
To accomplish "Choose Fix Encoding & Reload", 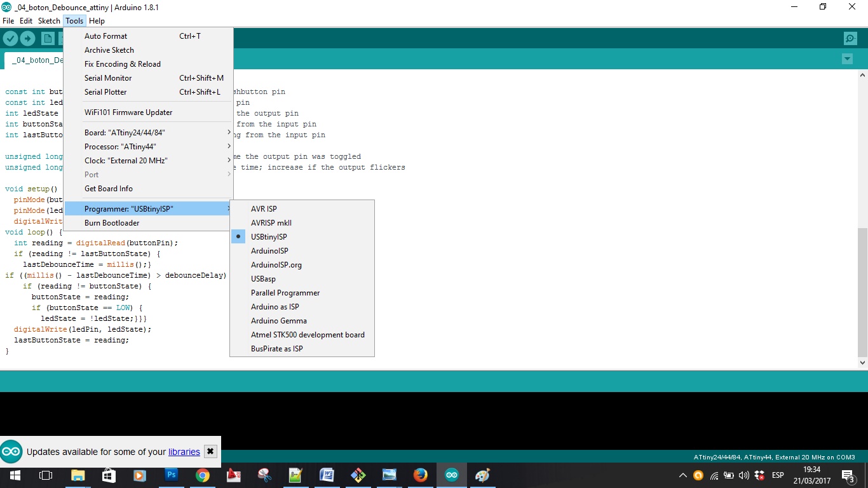I will click(x=149, y=64).
